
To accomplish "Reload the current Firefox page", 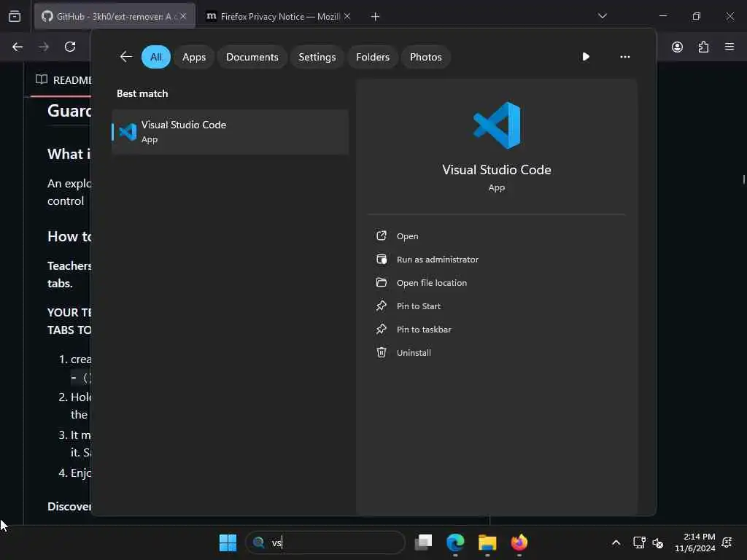I will tap(70, 47).
